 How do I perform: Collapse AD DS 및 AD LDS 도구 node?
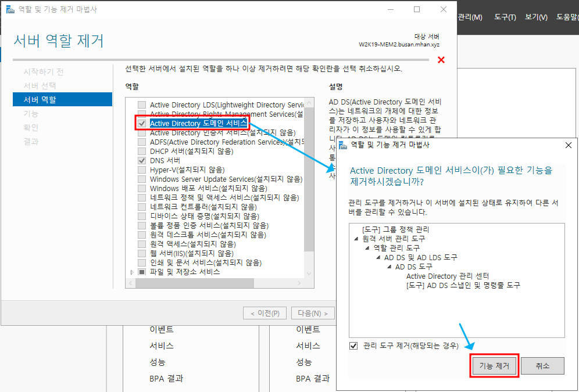[378, 257]
